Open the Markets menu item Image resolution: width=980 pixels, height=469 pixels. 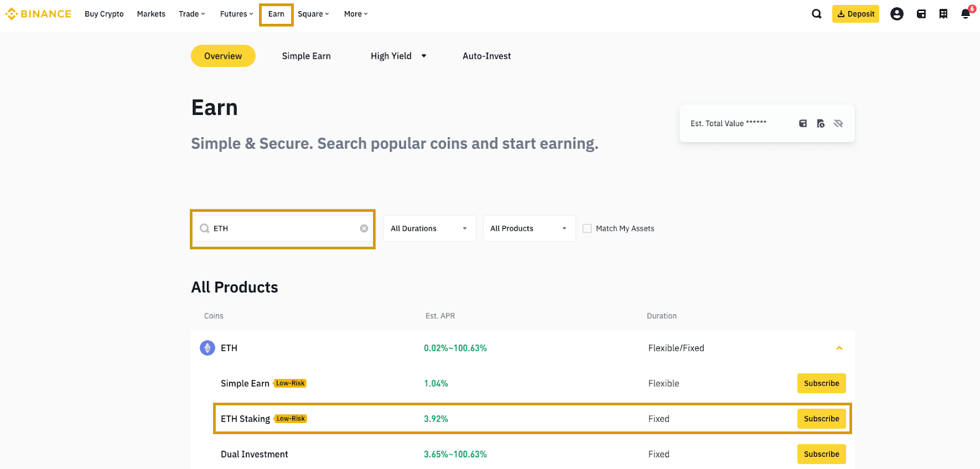tap(151, 14)
